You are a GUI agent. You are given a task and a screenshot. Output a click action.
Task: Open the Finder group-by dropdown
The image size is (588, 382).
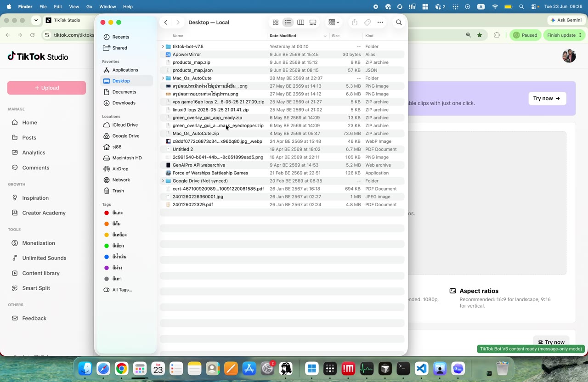click(334, 22)
